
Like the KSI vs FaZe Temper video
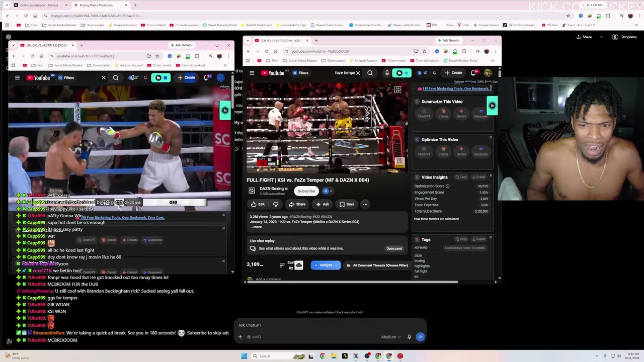[258, 204]
